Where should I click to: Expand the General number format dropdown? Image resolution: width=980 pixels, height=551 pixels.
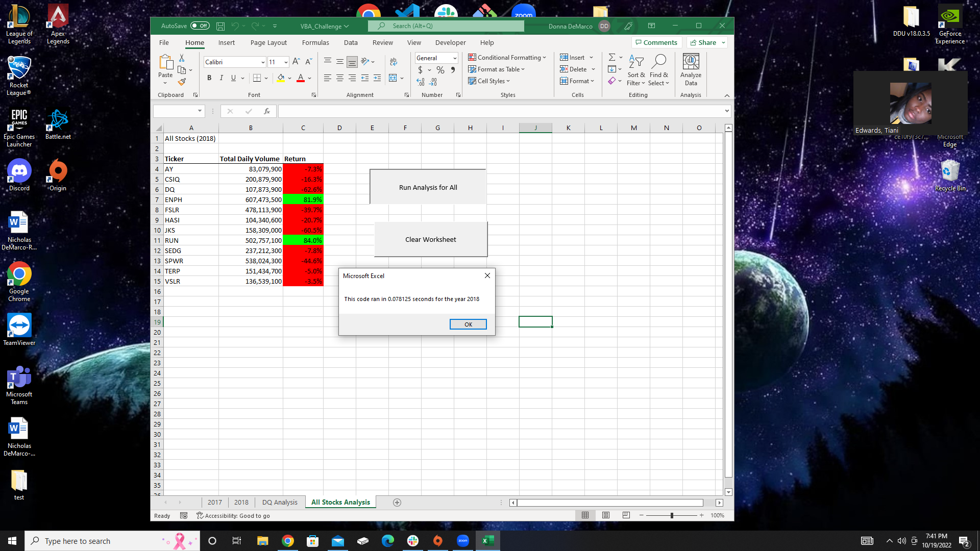(x=454, y=58)
